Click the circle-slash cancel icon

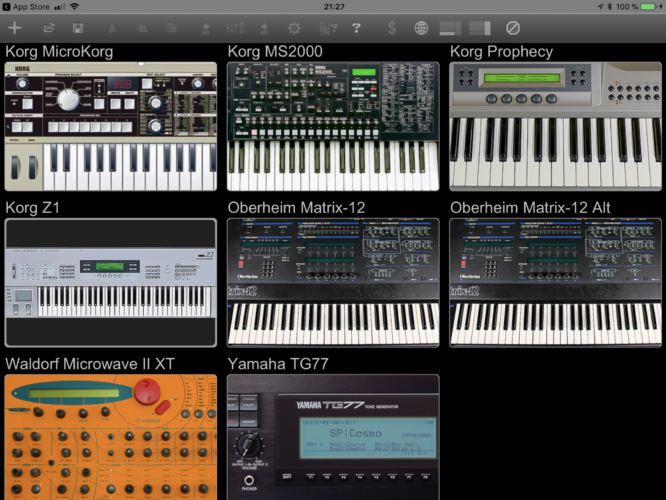513,28
